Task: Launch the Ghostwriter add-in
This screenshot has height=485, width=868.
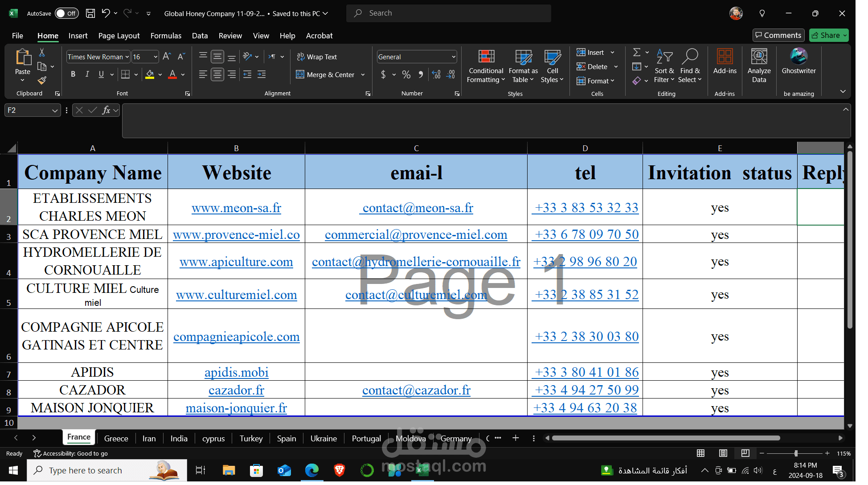Action: pyautogui.click(x=798, y=57)
